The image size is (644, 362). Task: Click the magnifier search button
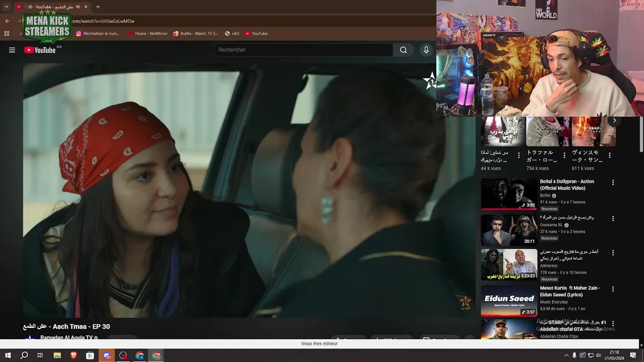point(404,50)
